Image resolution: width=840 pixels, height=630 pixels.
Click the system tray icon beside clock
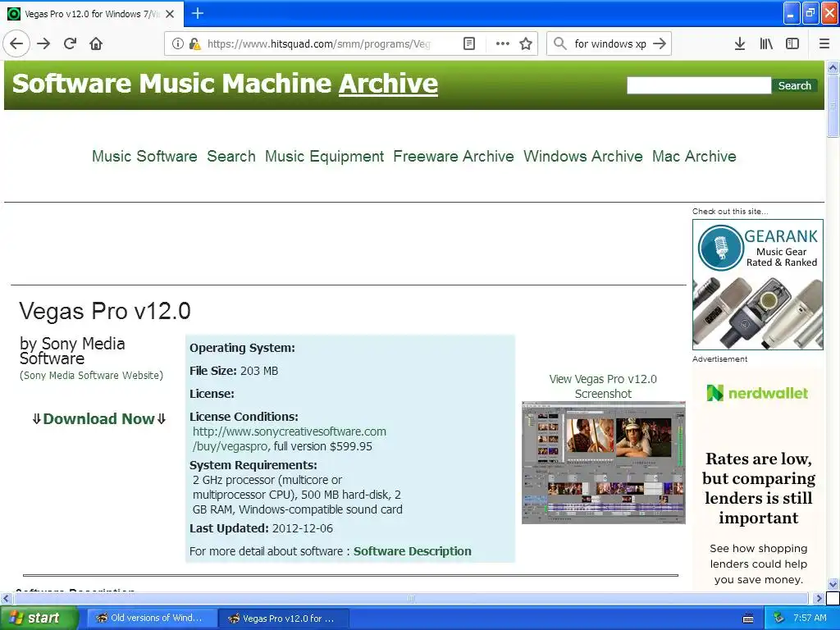(778, 618)
